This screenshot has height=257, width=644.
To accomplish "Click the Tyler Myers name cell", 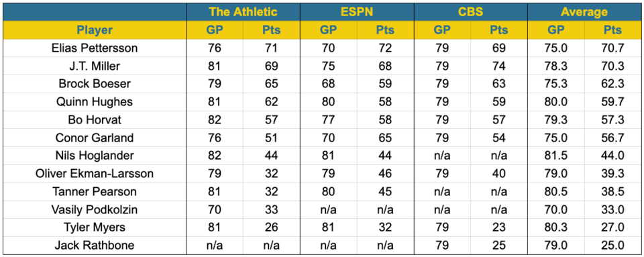I will click(95, 227).
